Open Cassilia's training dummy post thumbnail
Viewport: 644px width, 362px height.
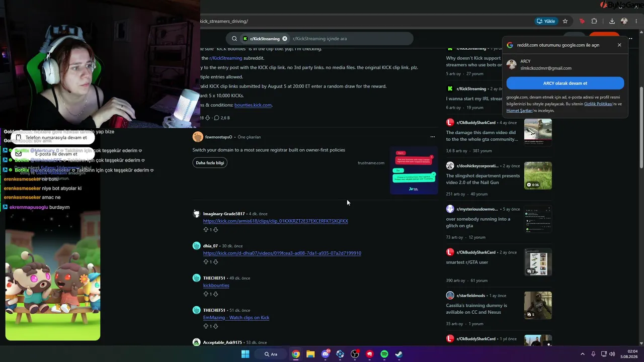pos(538,305)
